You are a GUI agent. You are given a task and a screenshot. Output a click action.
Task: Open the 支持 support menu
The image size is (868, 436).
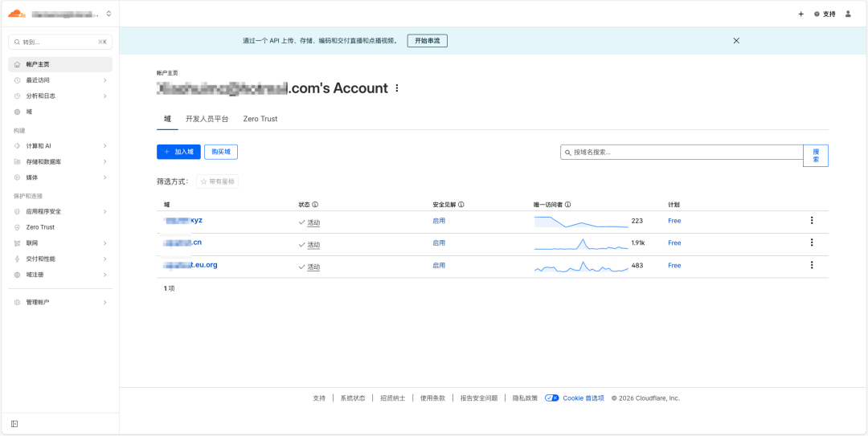tap(825, 14)
